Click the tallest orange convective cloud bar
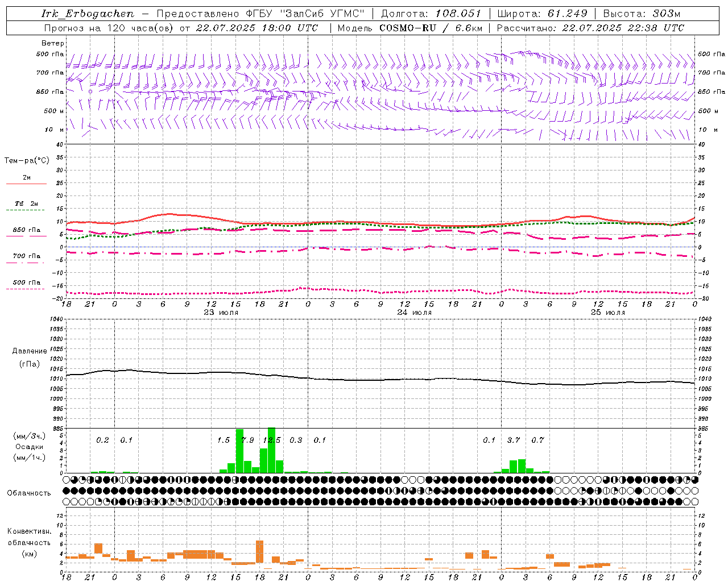 (x=259, y=551)
